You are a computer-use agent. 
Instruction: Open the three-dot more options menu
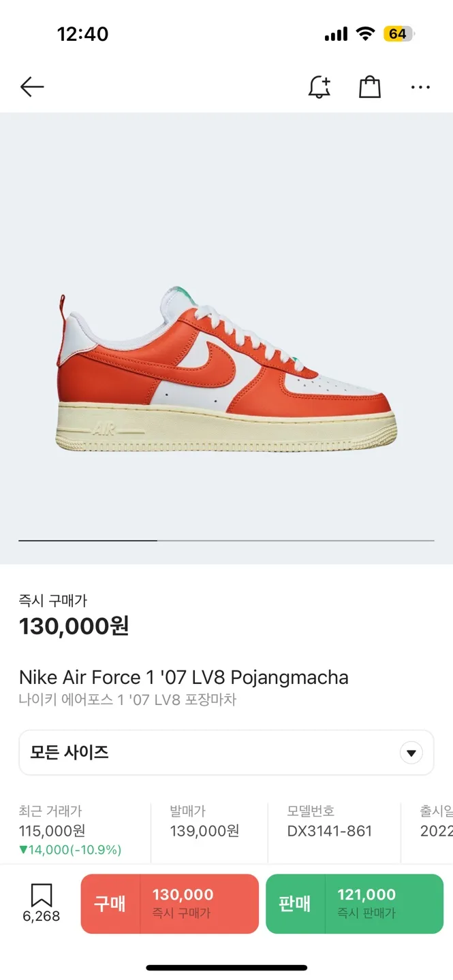point(420,87)
